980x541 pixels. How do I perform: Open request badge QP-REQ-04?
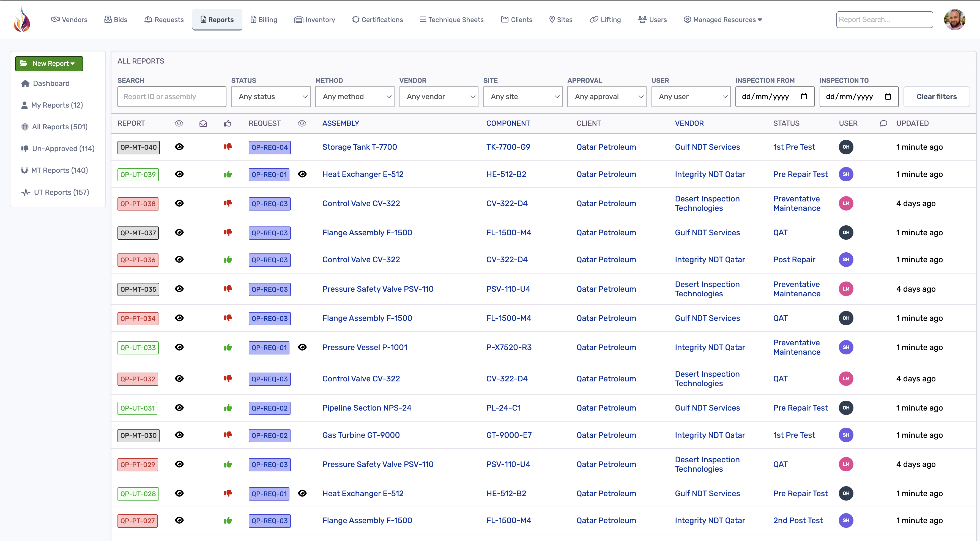pos(269,147)
